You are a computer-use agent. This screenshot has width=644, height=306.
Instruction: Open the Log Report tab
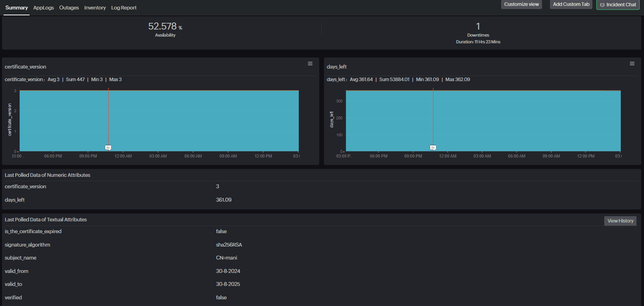point(124,7)
